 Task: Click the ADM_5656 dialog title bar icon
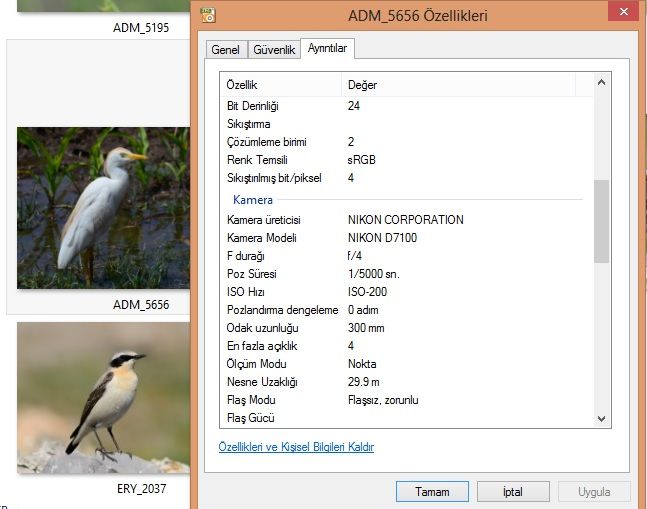(208, 15)
